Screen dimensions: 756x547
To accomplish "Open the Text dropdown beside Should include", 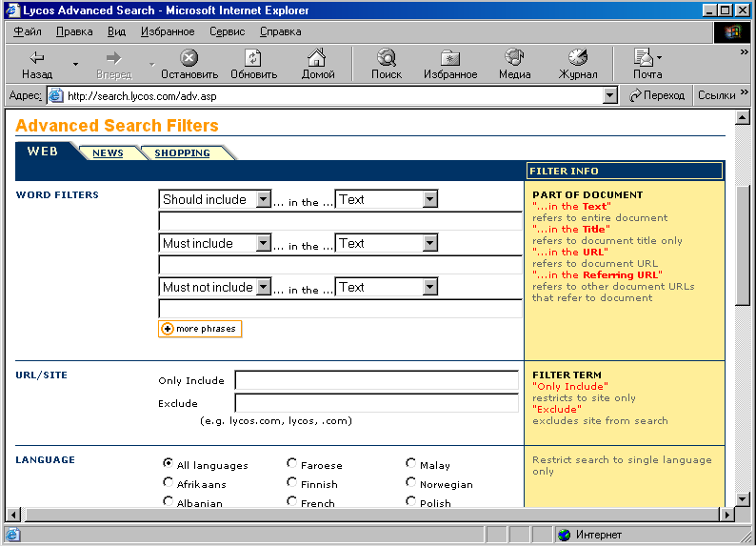I will (430, 199).
